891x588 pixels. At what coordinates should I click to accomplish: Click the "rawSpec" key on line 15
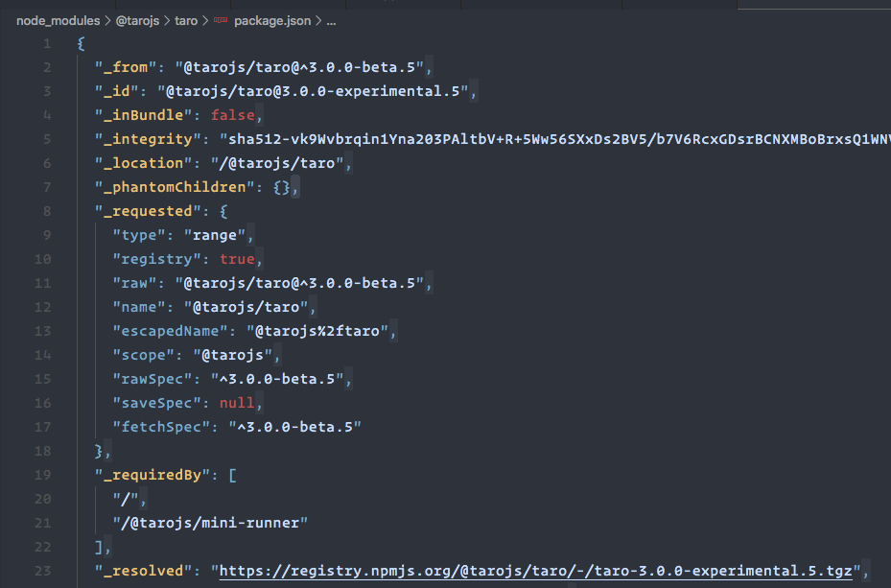click(x=152, y=379)
